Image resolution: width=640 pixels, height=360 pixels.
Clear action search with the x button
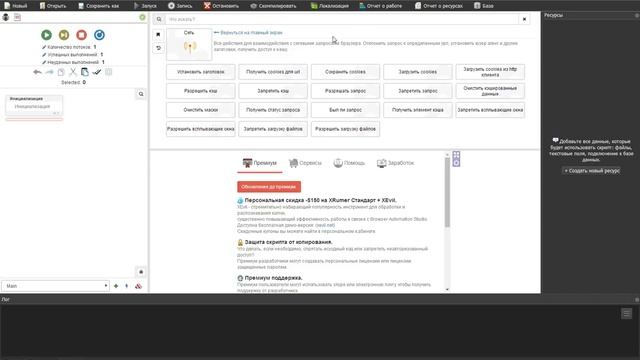(524, 19)
